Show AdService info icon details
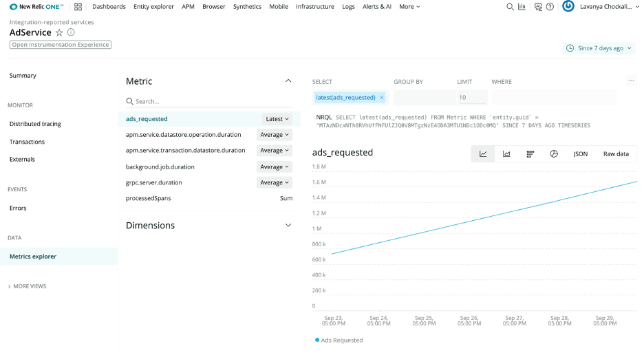644x355 pixels. [x=71, y=32]
